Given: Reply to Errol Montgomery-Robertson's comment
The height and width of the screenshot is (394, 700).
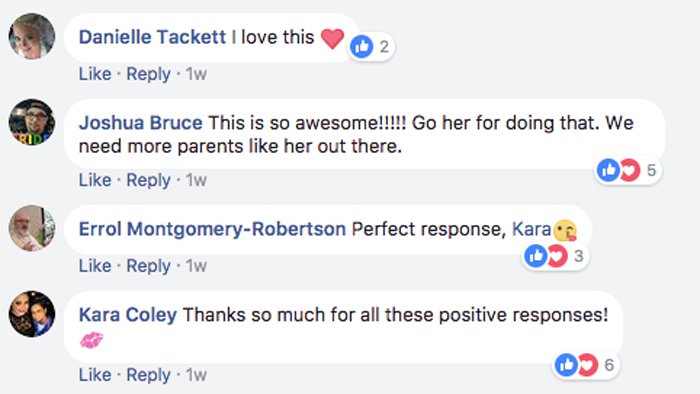Looking at the screenshot, I should 148,266.
